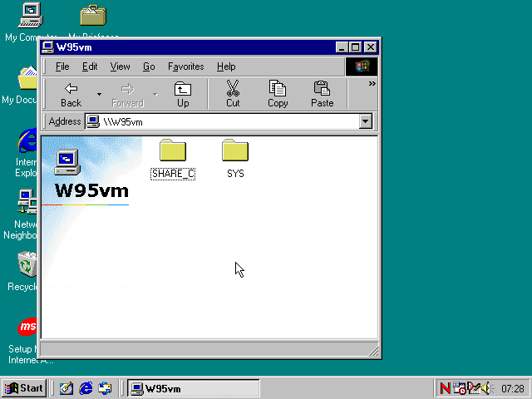Click the Copy toolbar button
Screen dimensions: 532x399
[278, 94]
